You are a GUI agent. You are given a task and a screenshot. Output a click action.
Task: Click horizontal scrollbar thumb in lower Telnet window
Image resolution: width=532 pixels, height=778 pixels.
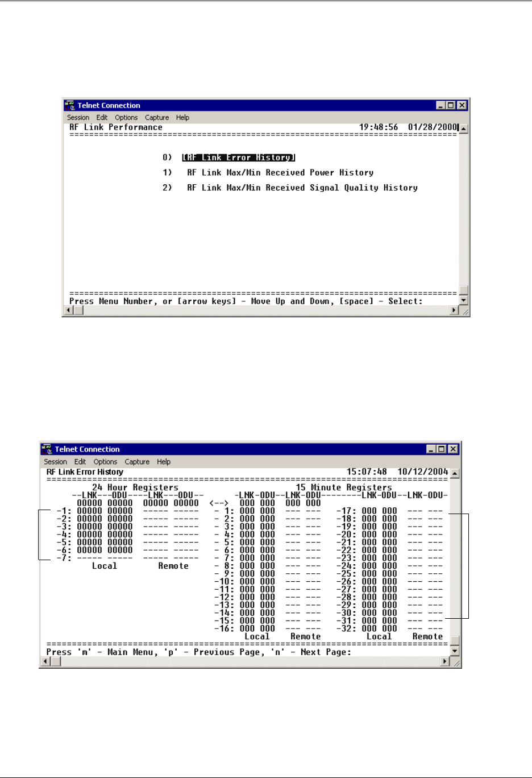(56, 661)
